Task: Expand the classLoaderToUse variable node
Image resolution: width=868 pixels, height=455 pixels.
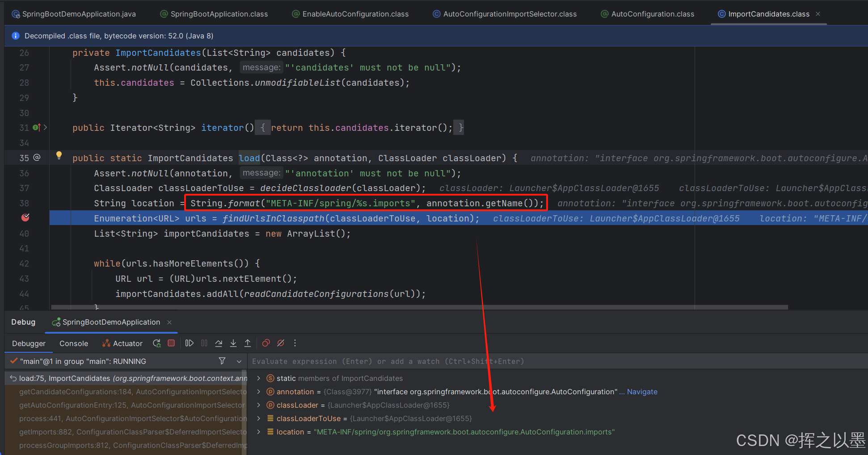Action: pos(258,418)
